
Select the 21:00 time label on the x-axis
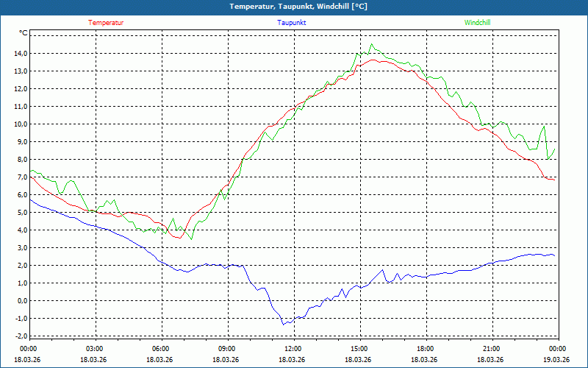point(492,349)
